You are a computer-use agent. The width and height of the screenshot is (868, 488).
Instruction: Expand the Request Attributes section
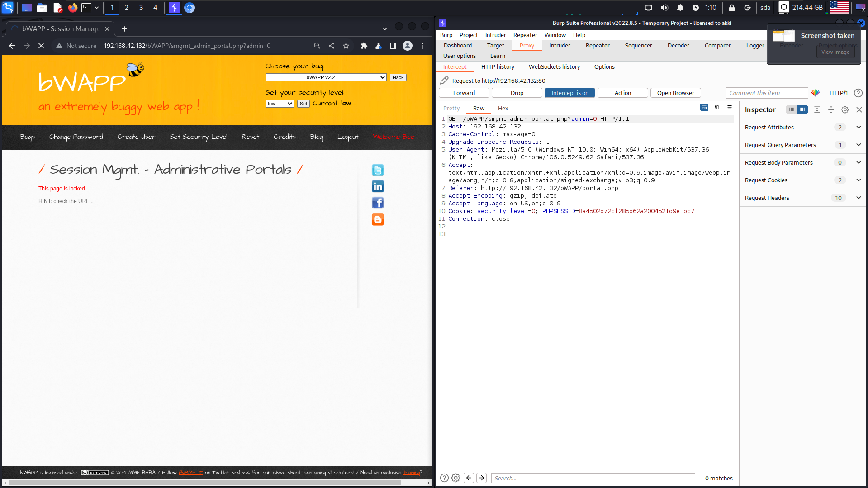point(858,127)
